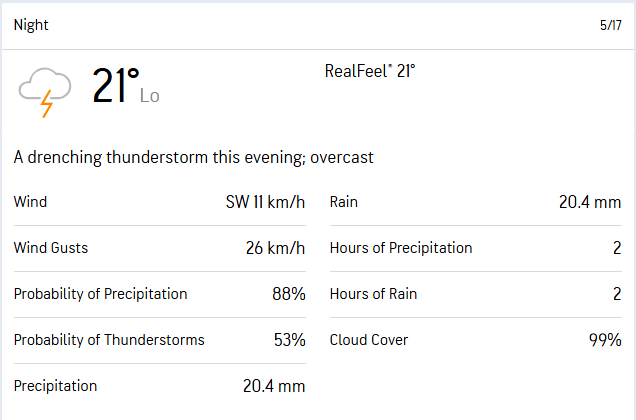Viewport: 636px width, 420px height.
Task: Click the Cloud Cover label
Action: (369, 340)
